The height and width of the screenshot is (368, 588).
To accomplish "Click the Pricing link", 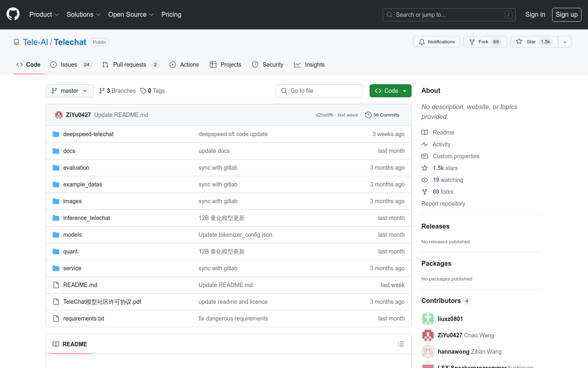I will click(171, 14).
